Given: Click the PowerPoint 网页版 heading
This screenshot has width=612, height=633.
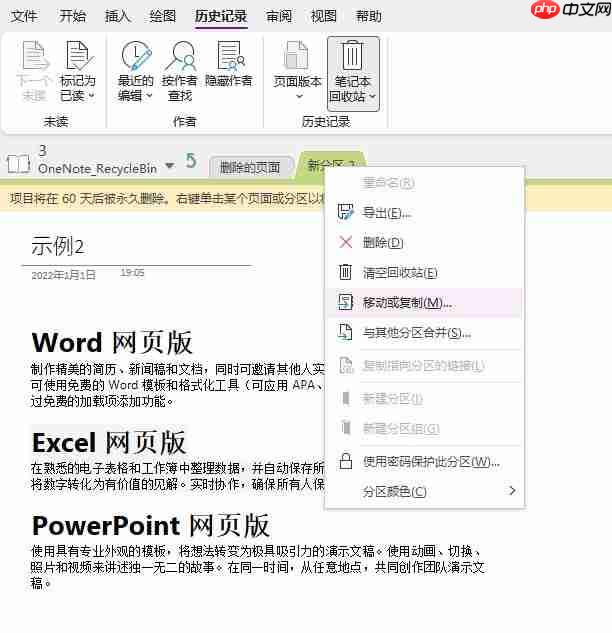Looking at the screenshot, I should 151,526.
